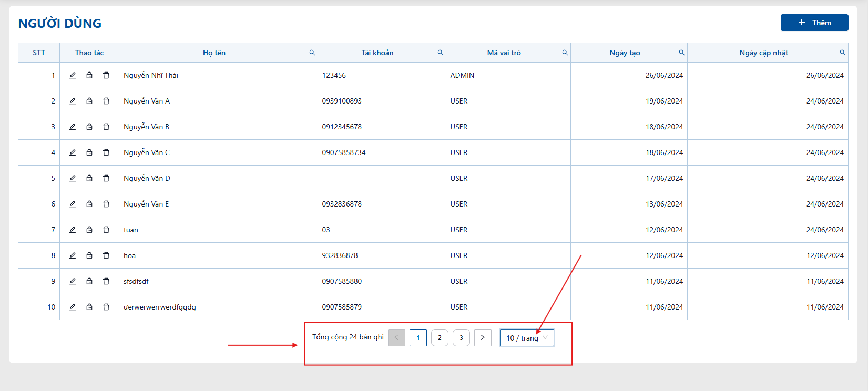Click lock icon for user hoa

tap(89, 255)
